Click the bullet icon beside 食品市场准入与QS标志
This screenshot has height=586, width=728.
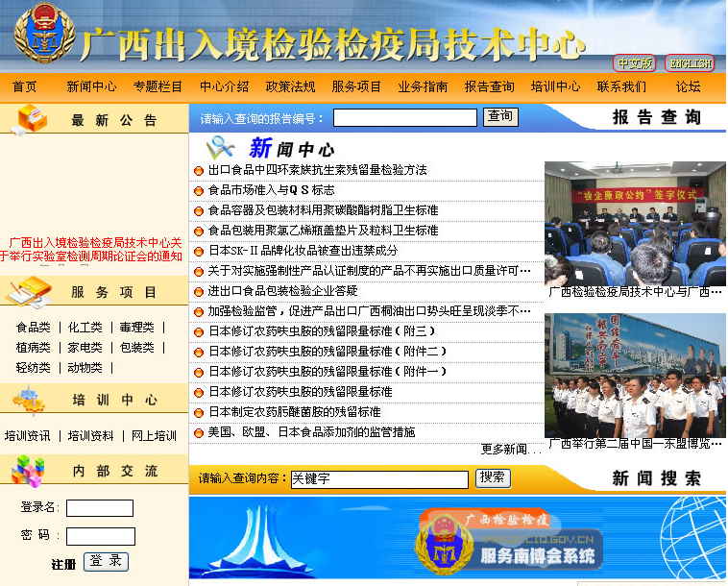click(199, 191)
